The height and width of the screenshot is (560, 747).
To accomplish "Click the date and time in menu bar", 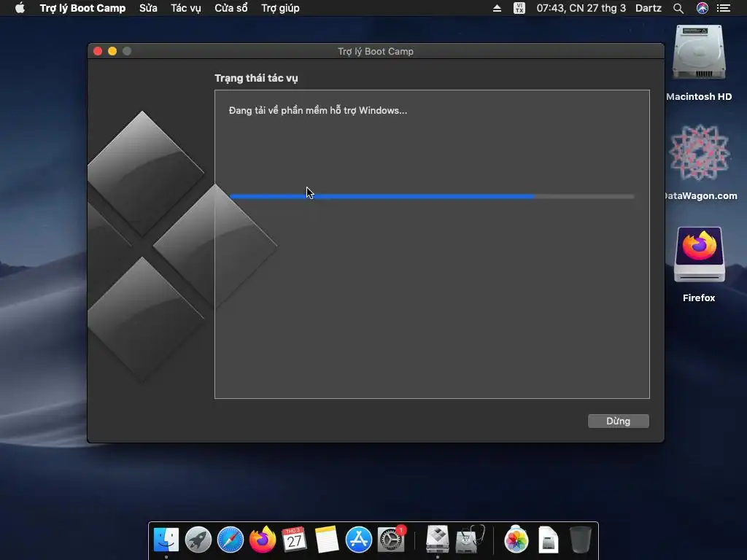I will (581, 8).
